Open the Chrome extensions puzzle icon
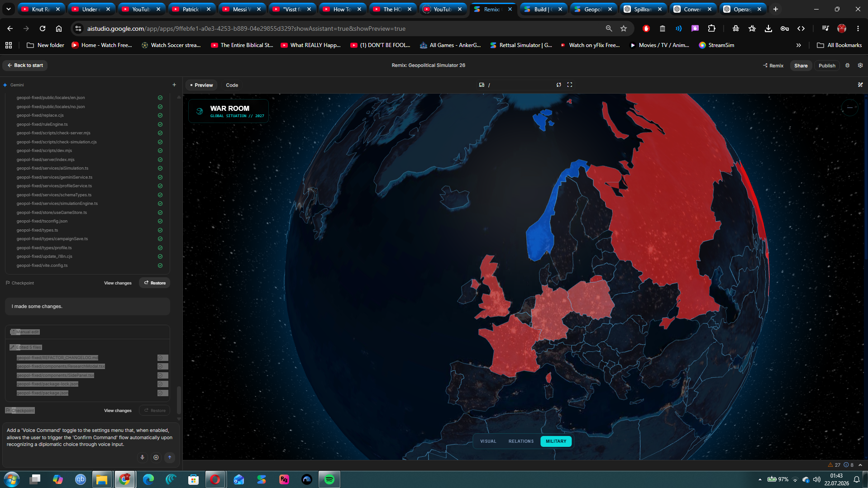Viewport: 868px width, 488px height. 711,28
